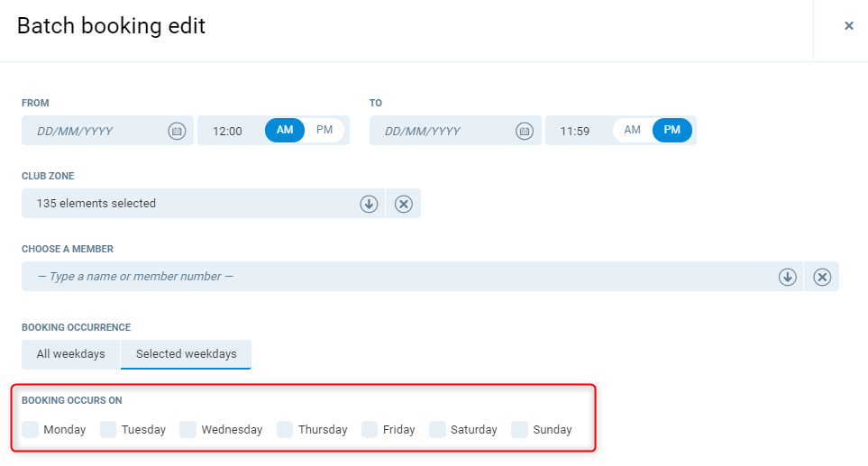Select the Friday checkbox
868x466 pixels.
point(370,430)
